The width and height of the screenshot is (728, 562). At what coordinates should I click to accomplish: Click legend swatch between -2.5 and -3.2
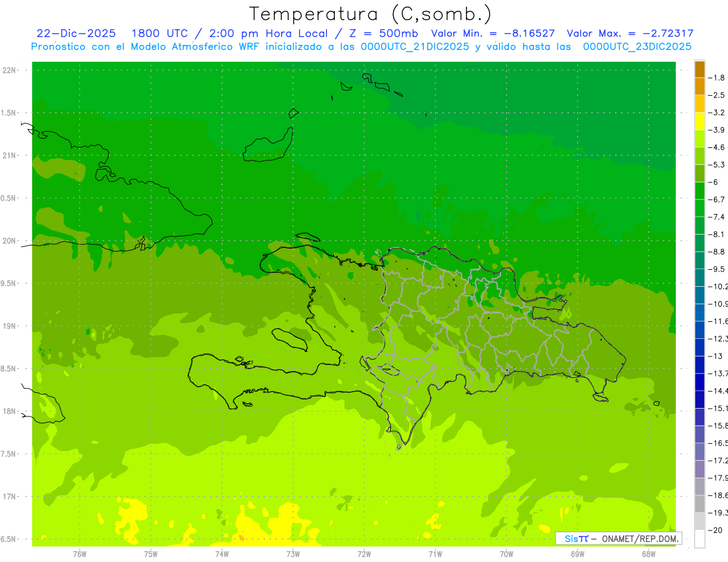(699, 104)
